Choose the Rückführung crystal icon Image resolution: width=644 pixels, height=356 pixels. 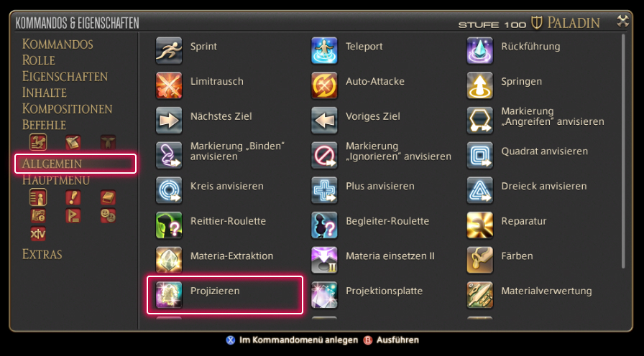tap(479, 50)
